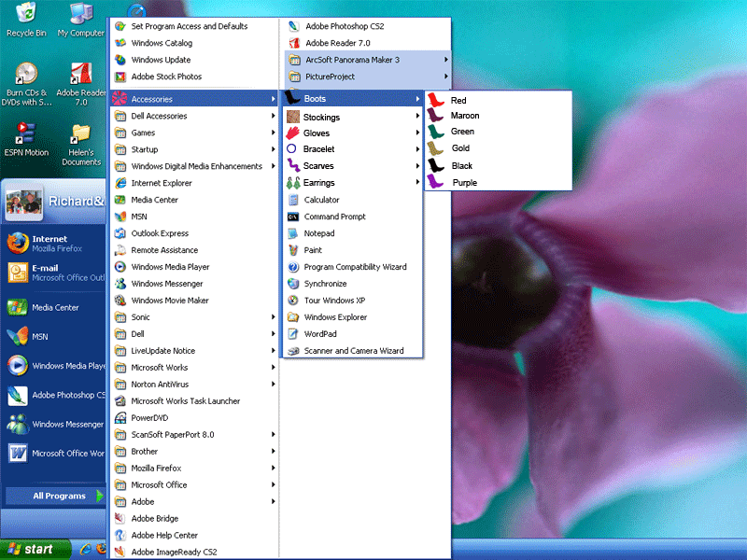This screenshot has height=560, width=747.
Task: Click the purple Scarves icon
Action: [x=293, y=165]
